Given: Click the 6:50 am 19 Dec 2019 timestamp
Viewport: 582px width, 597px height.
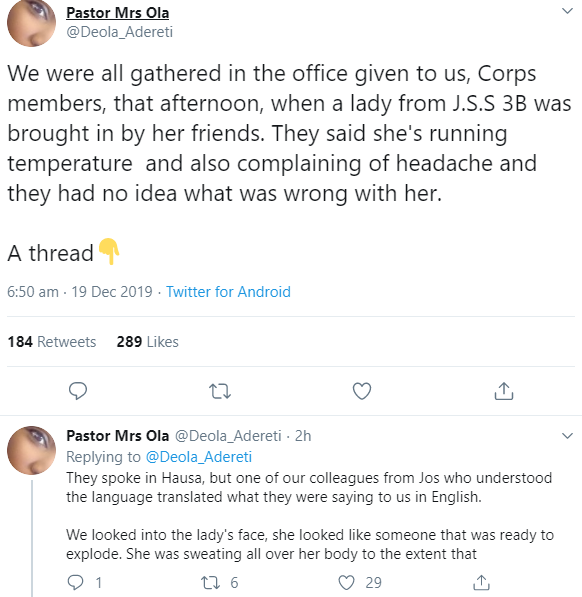Looking at the screenshot, I should pyautogui.click(x=80, y=292).
